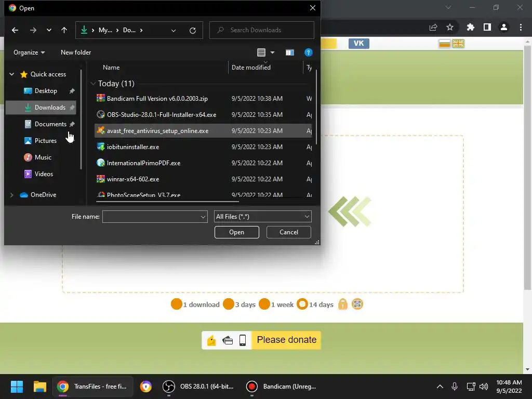The width and height of the screenshot is (532, 399).
Task: Open dialog Help icon
Action: [x=309, y=52]
